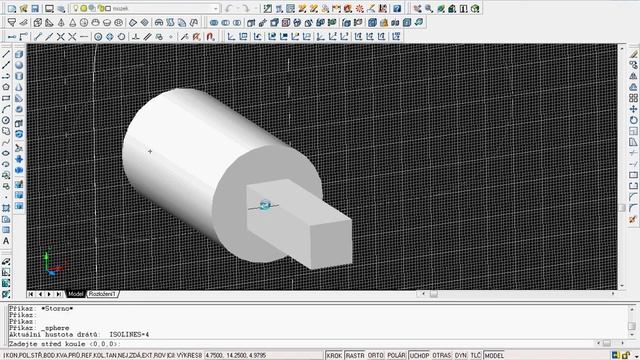Go to first layout tab arrow
The height and width of the screenshot is (360, 640).
(31, 294)
